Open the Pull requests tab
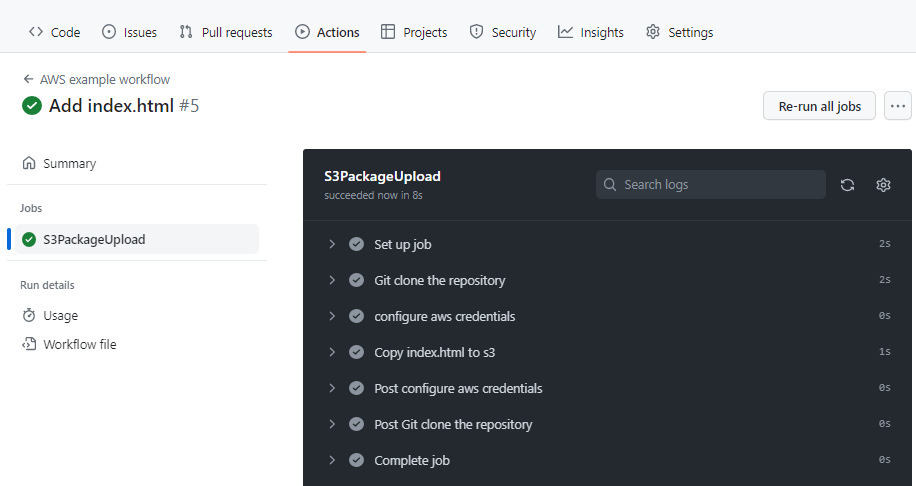This screenshot has height=486, width=916. point(225,32)
